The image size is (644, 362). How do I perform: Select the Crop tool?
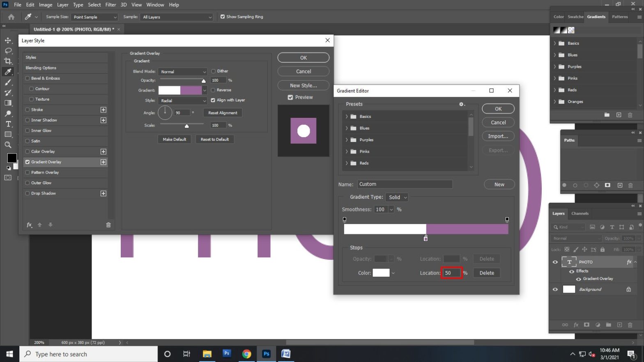[x=8, y=61]
